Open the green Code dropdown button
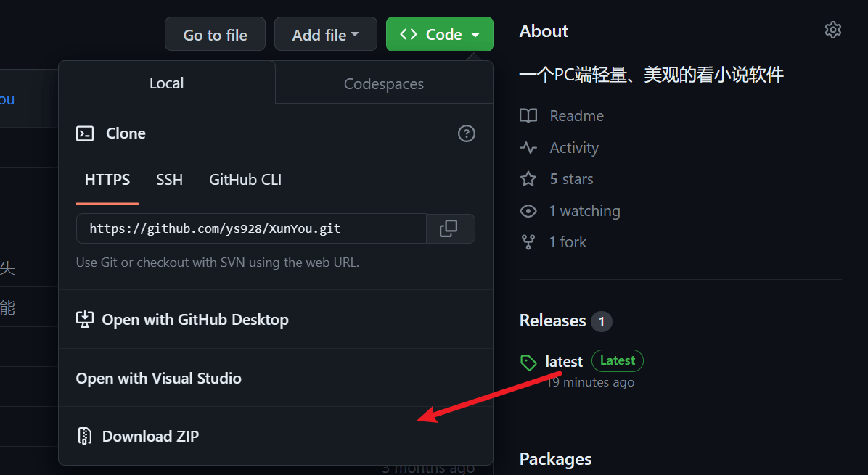868x475 pixels. pos(440,34)
